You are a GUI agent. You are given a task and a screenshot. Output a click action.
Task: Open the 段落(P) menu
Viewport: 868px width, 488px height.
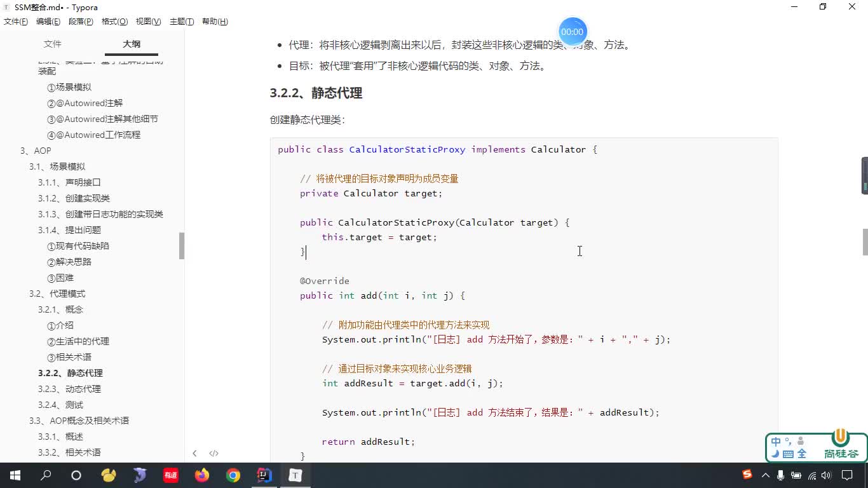click(81, 22)
